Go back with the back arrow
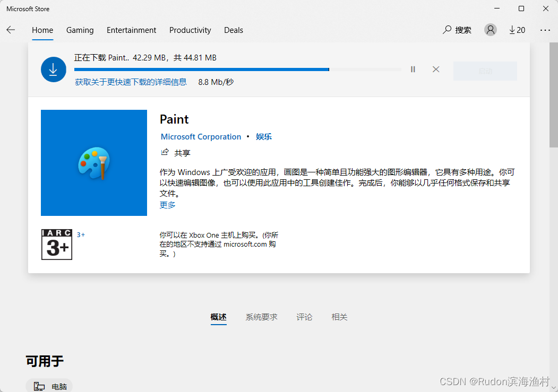 tap(11, 30)
